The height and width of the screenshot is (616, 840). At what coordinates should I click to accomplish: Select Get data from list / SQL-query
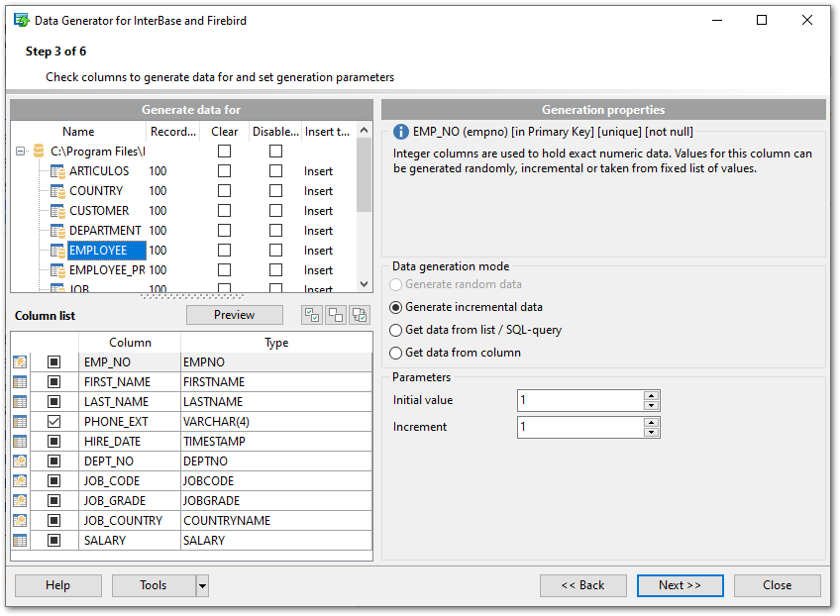396,331
